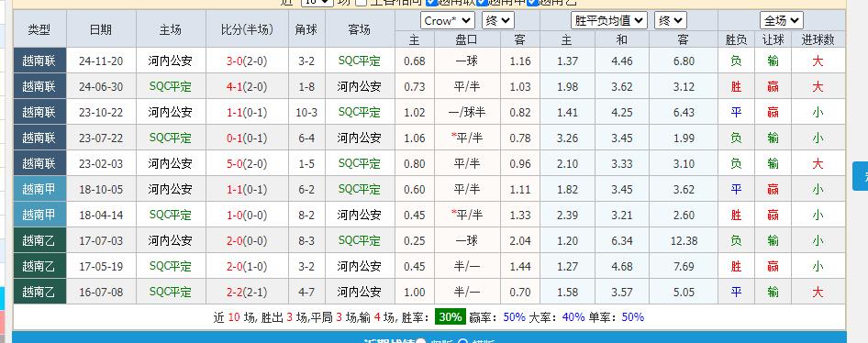Click the 进球数 column header
This screenshot has width=868, height=343.
coord(818,39)
